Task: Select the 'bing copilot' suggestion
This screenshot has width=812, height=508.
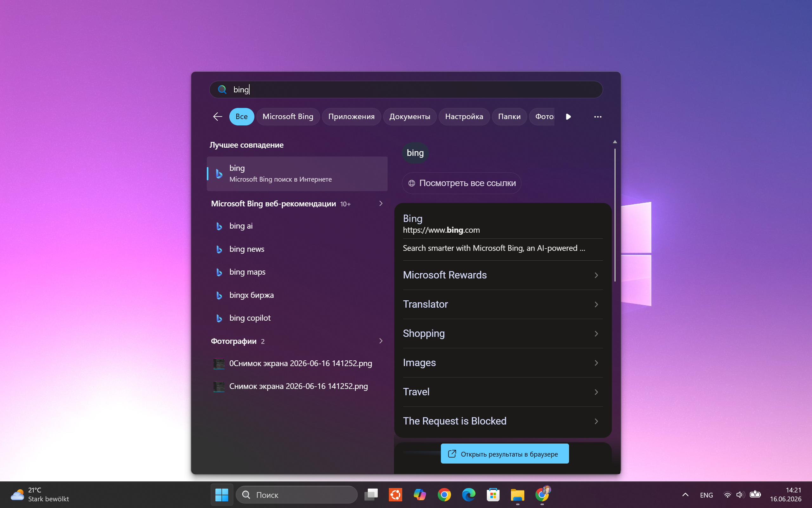Action: (297, 318)
